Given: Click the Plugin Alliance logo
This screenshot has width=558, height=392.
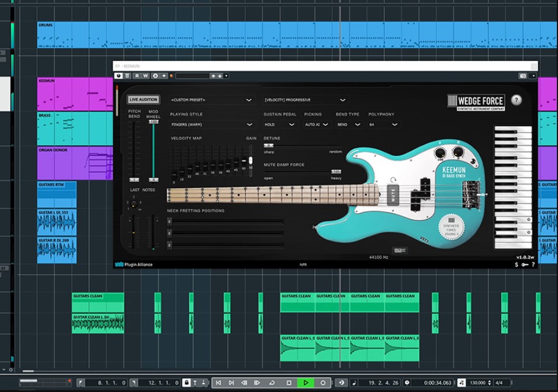Looking at the screenshot, I should coord(134,265).
